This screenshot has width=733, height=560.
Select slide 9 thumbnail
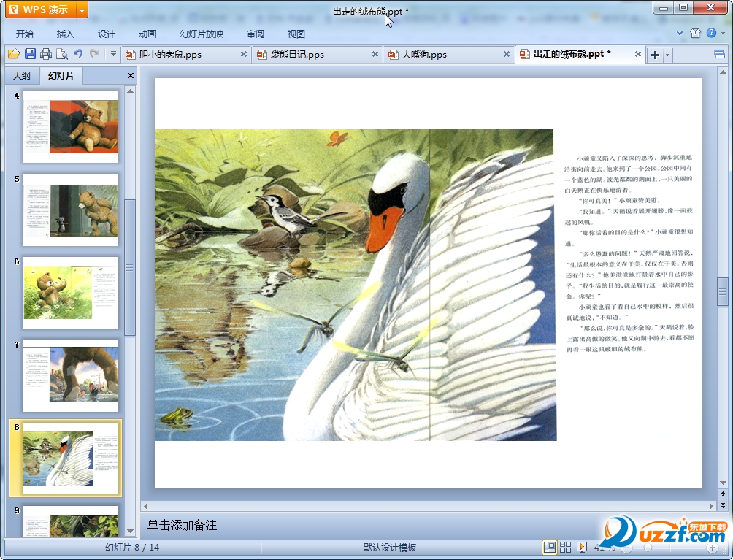point(71,521)
